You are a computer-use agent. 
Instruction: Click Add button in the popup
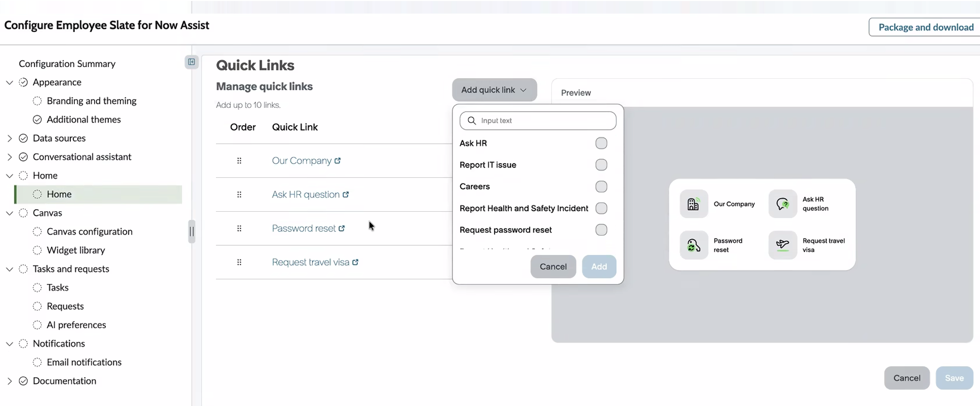coord(599,267)
